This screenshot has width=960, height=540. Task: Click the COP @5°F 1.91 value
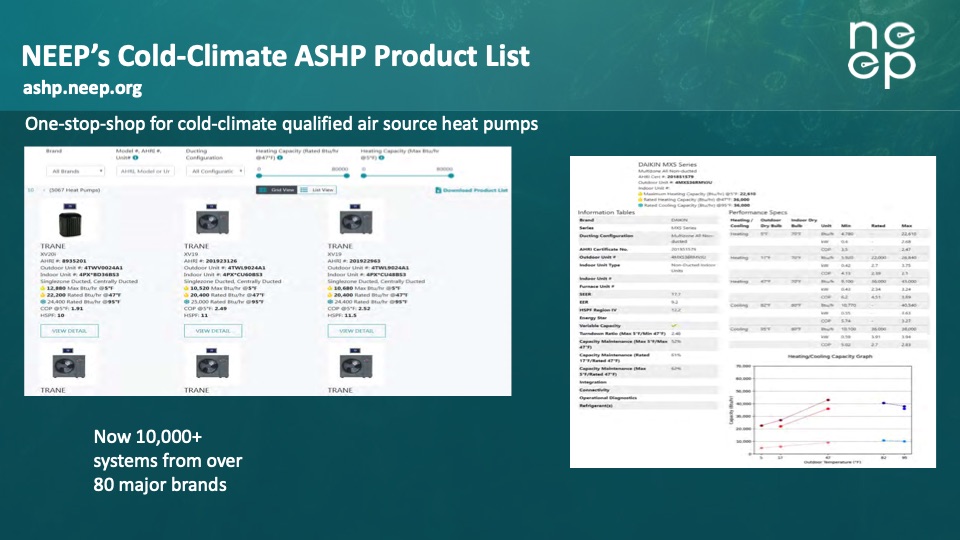[77, 309]
